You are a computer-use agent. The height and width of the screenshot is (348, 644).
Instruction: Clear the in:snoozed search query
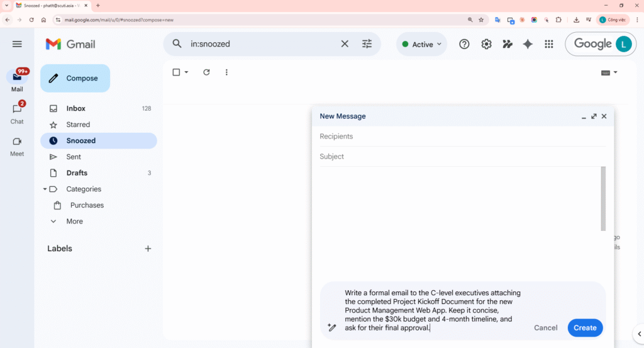coord(345,44)
